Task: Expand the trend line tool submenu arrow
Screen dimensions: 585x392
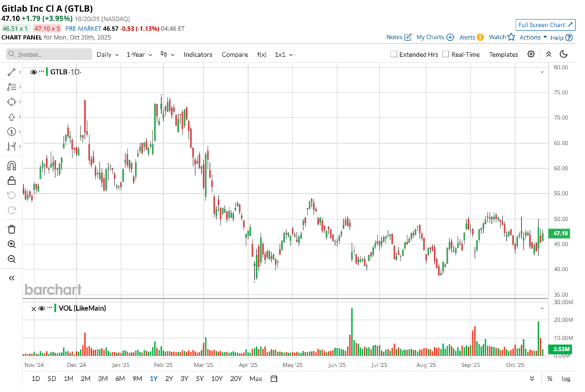Action: coord(20,72)
